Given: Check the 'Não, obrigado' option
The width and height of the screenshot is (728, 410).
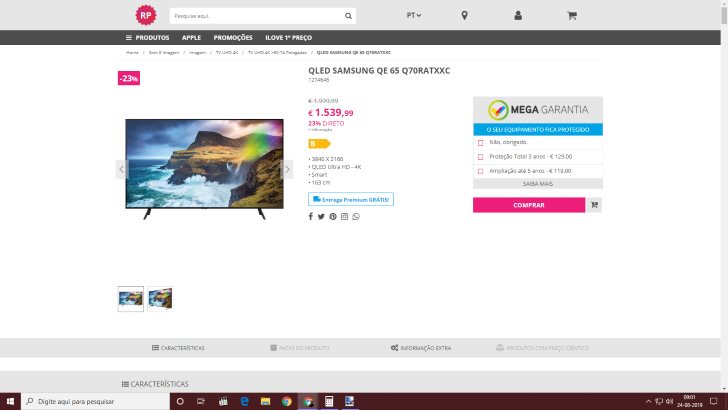Looking at the screenshot, I should pos(481,143).
